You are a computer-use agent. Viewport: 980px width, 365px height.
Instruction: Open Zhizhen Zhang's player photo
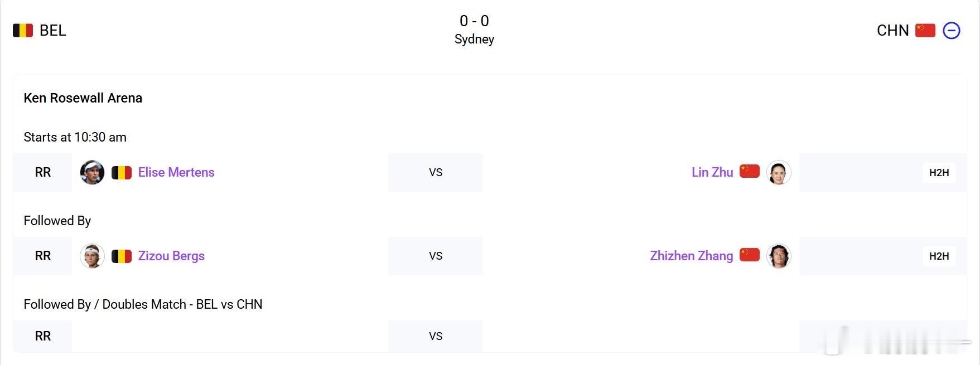click(x=779, y=256)
